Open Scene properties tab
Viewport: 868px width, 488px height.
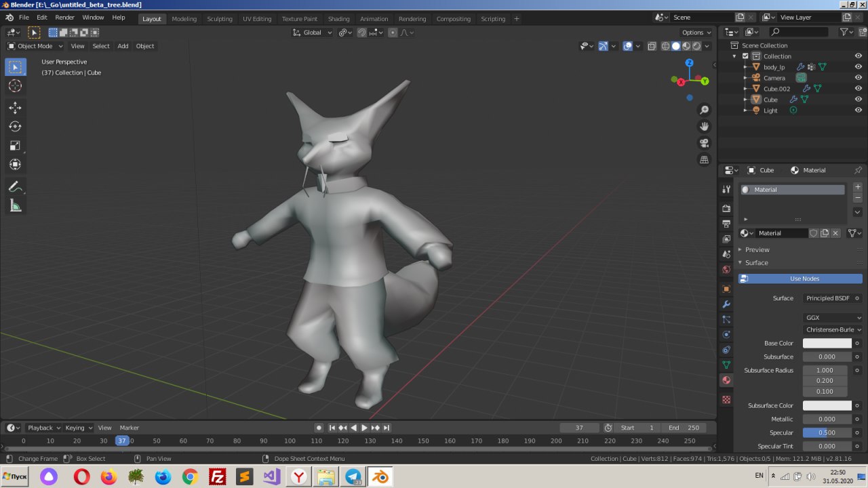pyautogui.click(x=726, y=254)
